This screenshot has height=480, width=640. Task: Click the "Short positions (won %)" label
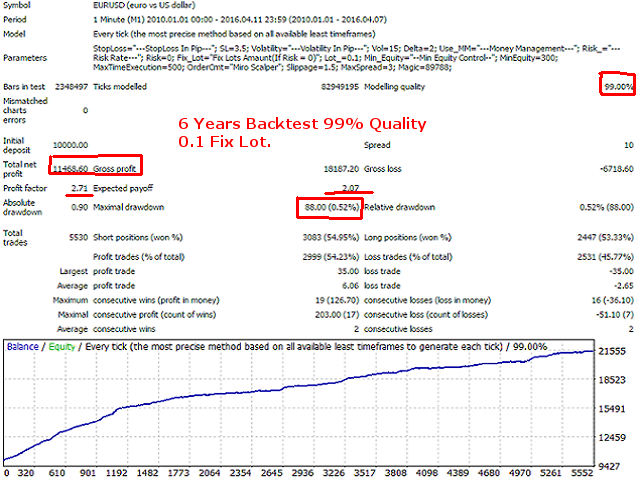138,238
